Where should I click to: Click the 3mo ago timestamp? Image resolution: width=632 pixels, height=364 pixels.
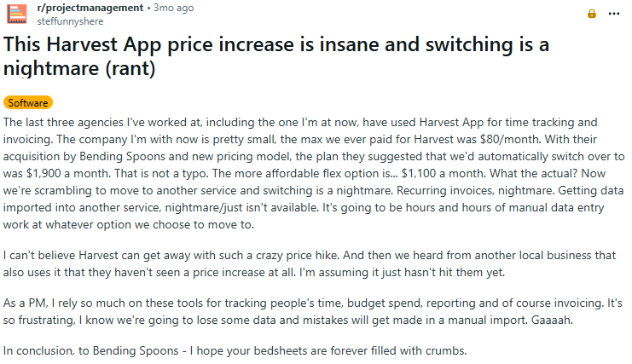pos(173,8)
